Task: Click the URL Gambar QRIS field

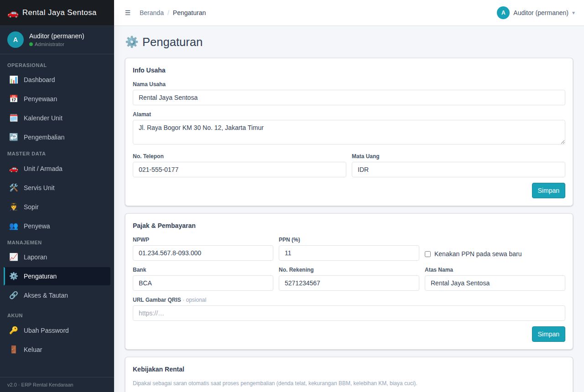Action: [x=349, y=313]
